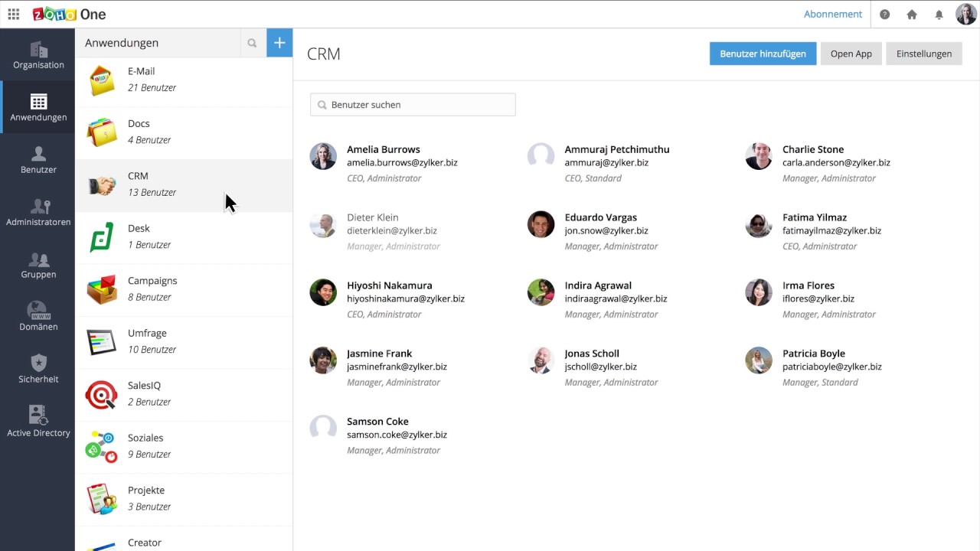Click the name Amelia Burrows

[384, 149]
